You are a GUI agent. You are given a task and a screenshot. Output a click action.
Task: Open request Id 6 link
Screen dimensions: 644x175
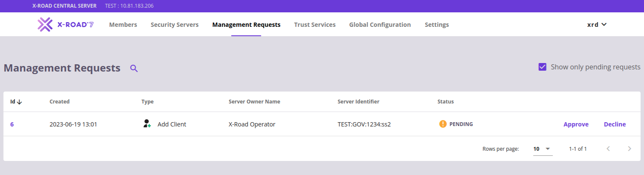click(x=12, y=124)
